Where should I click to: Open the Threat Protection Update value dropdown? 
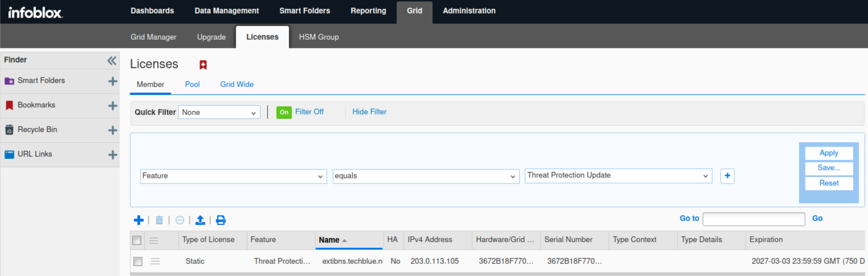click(x=618, y=176)
